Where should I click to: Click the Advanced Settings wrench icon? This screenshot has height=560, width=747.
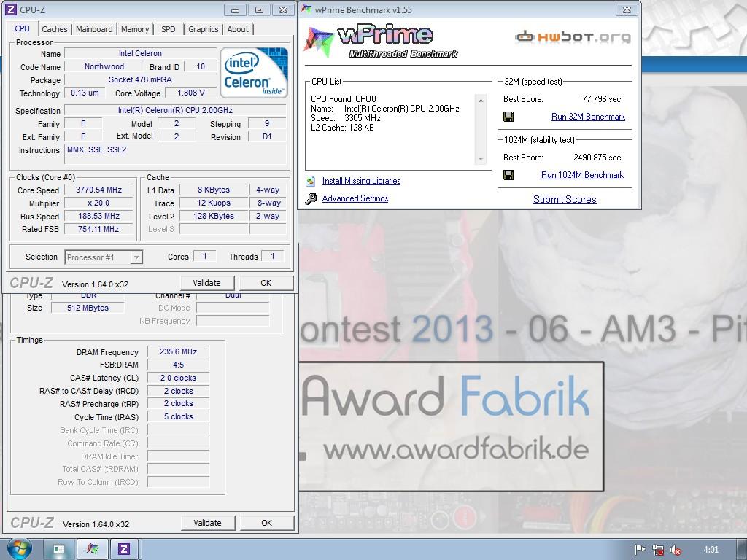click(311, 198)
